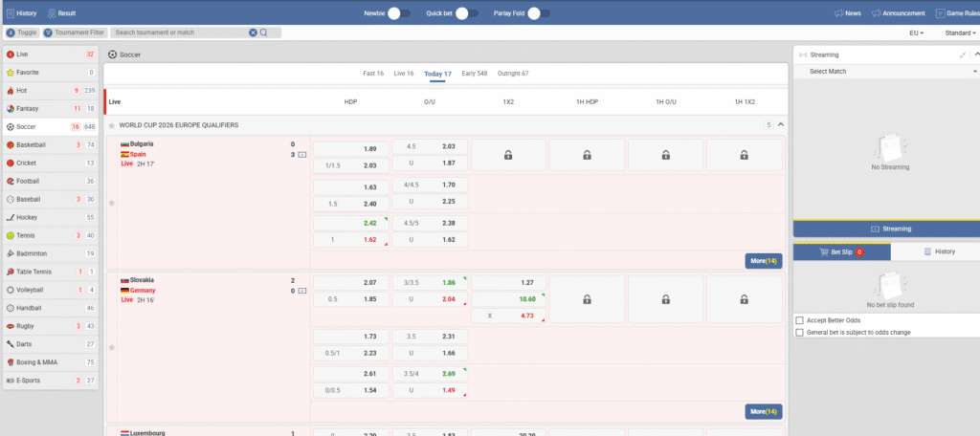The width and height of the screenshot is (980, 436).
Task: Click the live stream icon beside Spain's score
Action: (302, 154)
